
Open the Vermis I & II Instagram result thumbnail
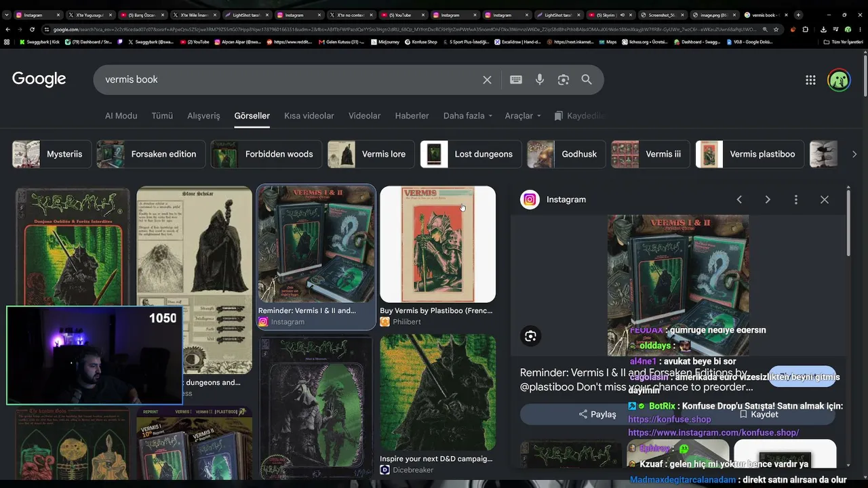pos(316,244)
